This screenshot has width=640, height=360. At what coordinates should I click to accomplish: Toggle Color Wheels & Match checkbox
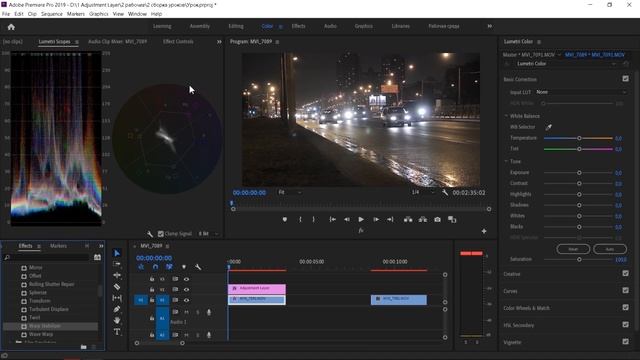coord(625,307)
